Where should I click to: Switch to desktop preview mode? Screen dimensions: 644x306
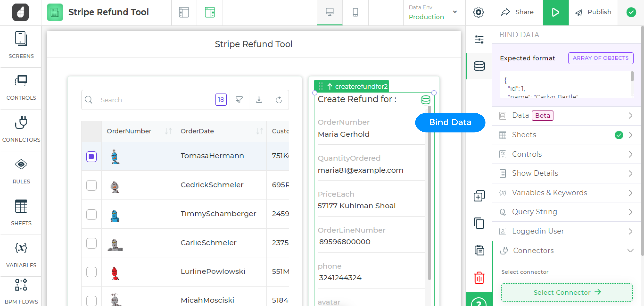pyautogui.click(x=329, y=12)
